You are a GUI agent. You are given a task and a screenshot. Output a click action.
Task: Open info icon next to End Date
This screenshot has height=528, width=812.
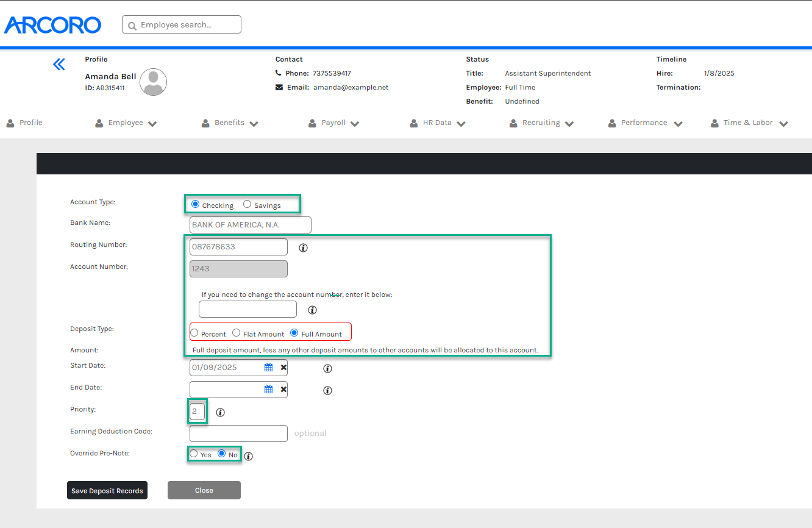tap(327, 390)
